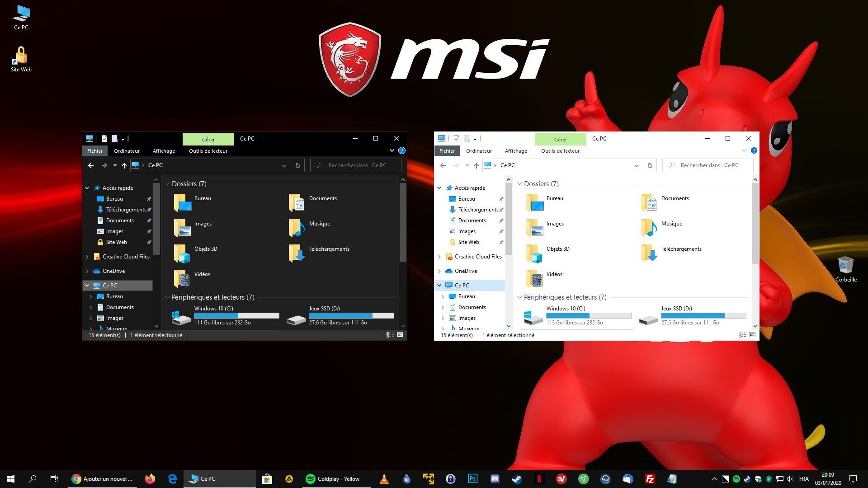Open recent locations dropdown in light window

(467, 165)
